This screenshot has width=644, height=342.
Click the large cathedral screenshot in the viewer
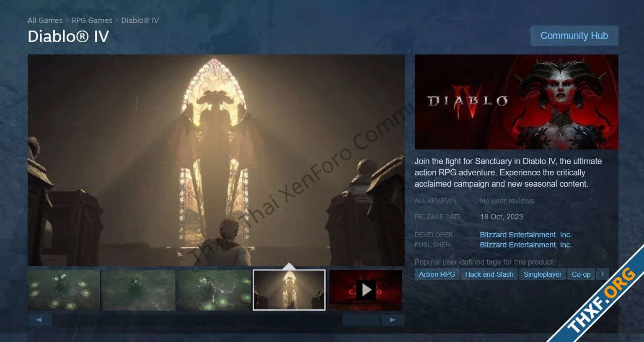tap(216, 160)
